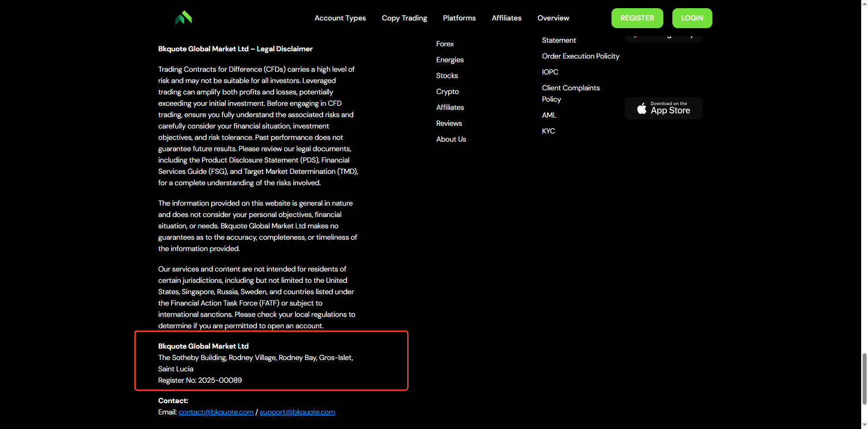
Task: Open the Reviews footer link
Action: click(x=449, y=123)
